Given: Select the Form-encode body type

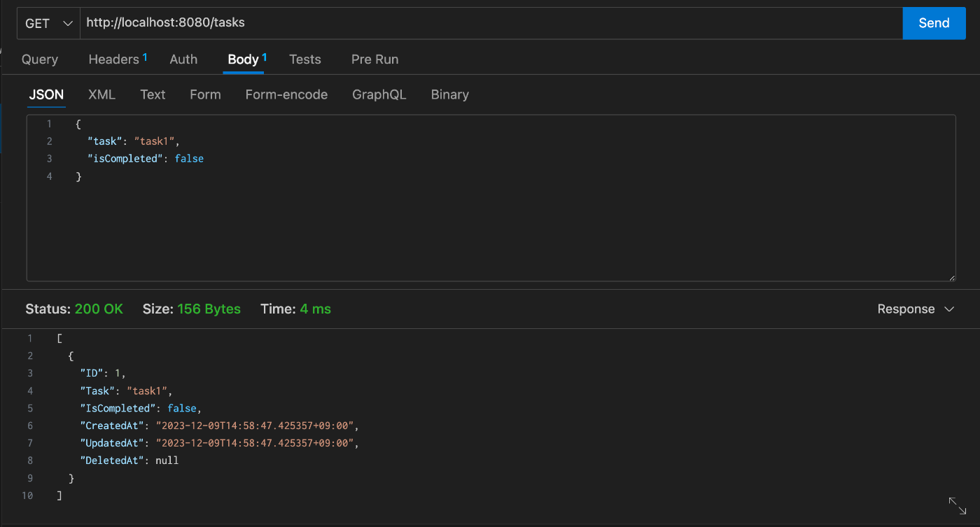Looking at the screenshot, I should coord(286,94).
